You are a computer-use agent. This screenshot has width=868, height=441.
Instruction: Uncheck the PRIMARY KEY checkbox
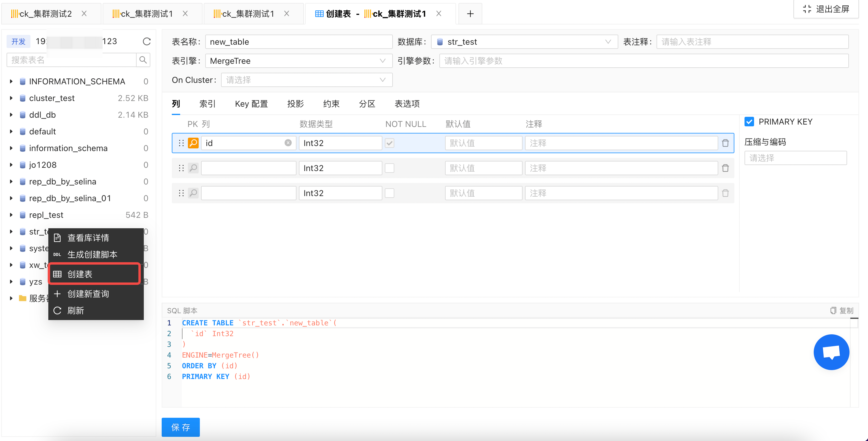pos(749,122)
